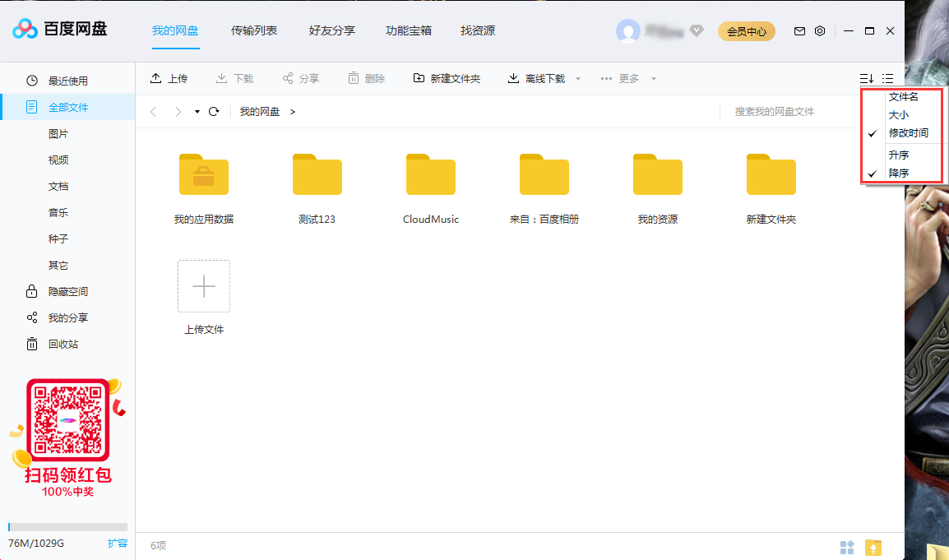Open the 离线下载 dropdown arrow

(577, 78)
